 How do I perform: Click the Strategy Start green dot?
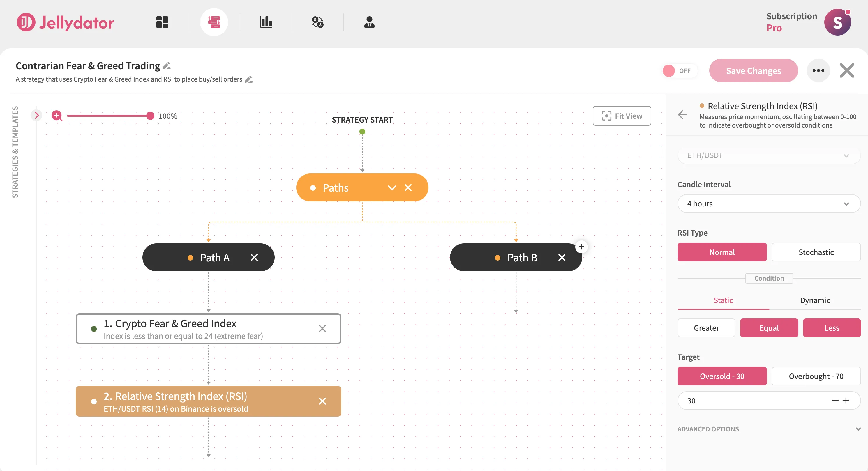point(362,132)
